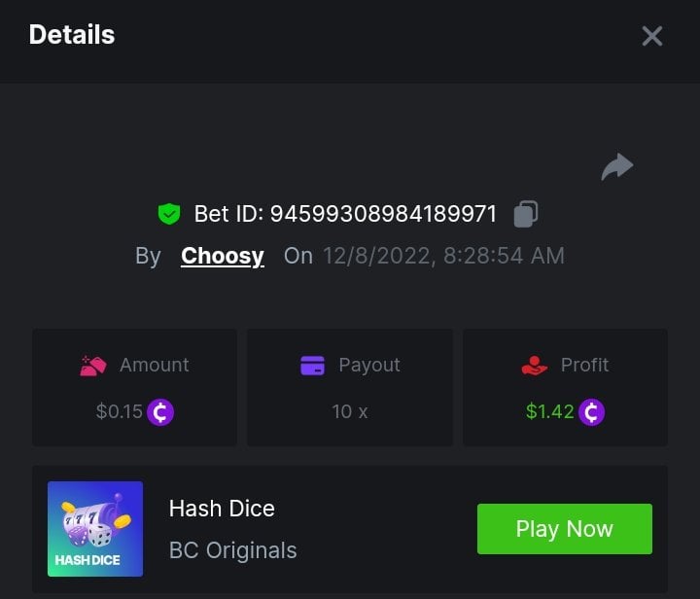Click the $0.15 bet amount
700x599 pixels.
tap(120, 412)
